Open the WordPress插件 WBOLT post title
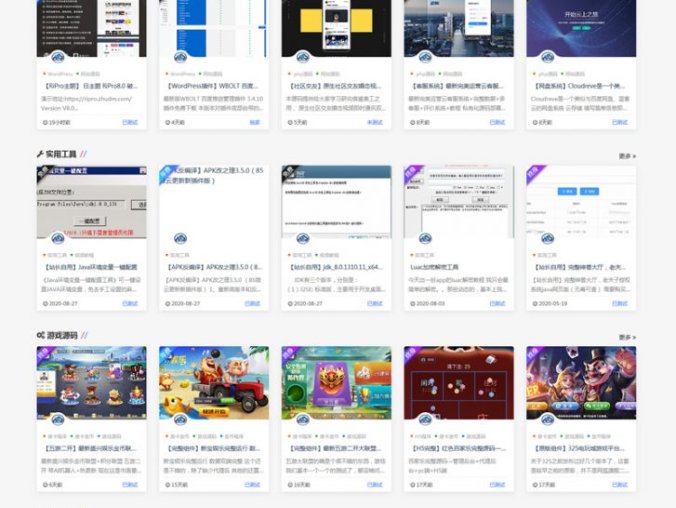Viewport: 676px width, 508px height. pos(213,86)
